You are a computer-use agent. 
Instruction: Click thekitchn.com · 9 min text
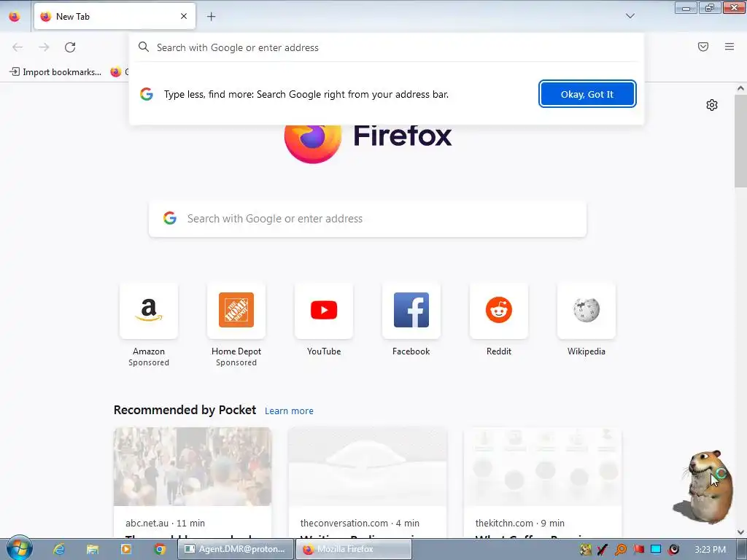[519, 523]
